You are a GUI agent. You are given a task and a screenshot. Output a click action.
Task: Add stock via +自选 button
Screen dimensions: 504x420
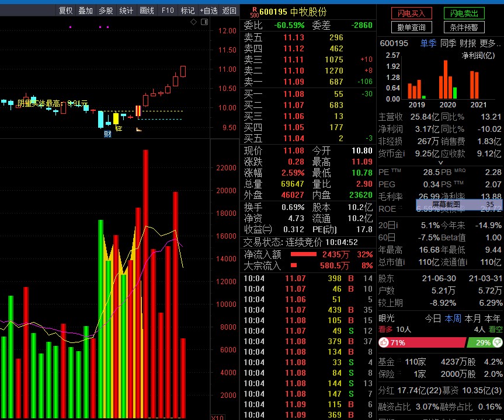click(208, 10)
